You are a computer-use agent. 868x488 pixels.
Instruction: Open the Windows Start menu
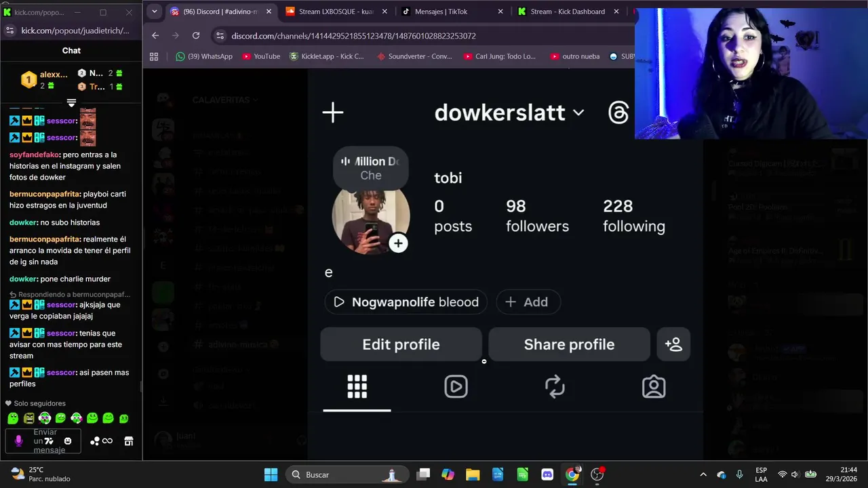(x=271, y=474)
